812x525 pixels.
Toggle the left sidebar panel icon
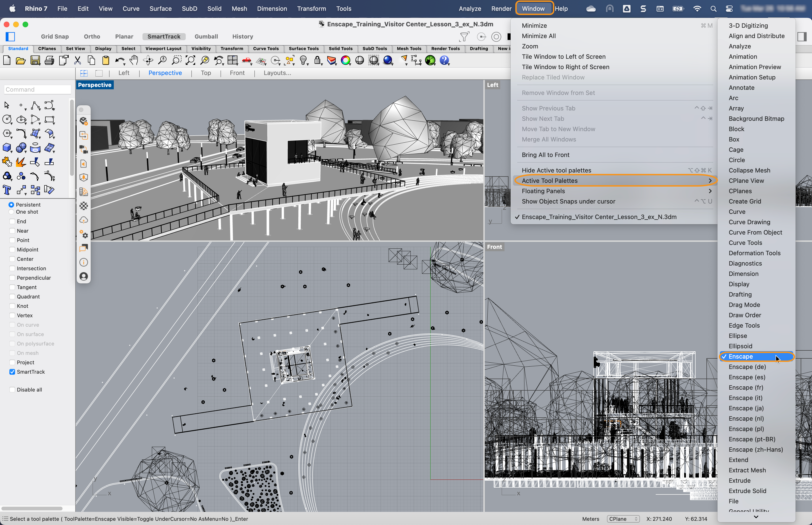point(11,36)
